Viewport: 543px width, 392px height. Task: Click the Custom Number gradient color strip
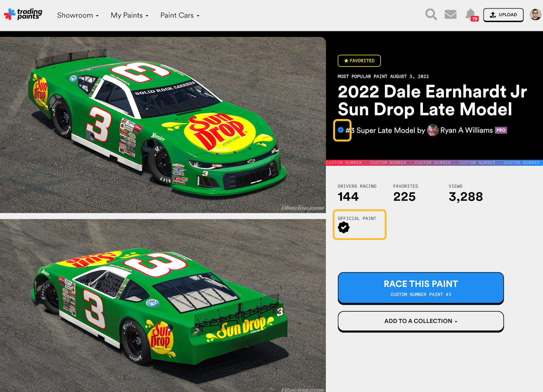pyautogui.click(x=434, y=163)
